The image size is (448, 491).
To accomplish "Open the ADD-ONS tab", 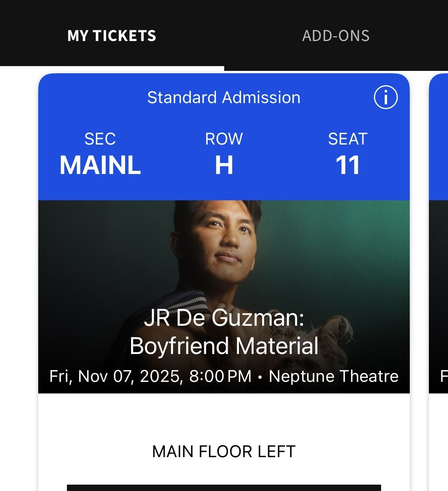I will tap(336, 36).
